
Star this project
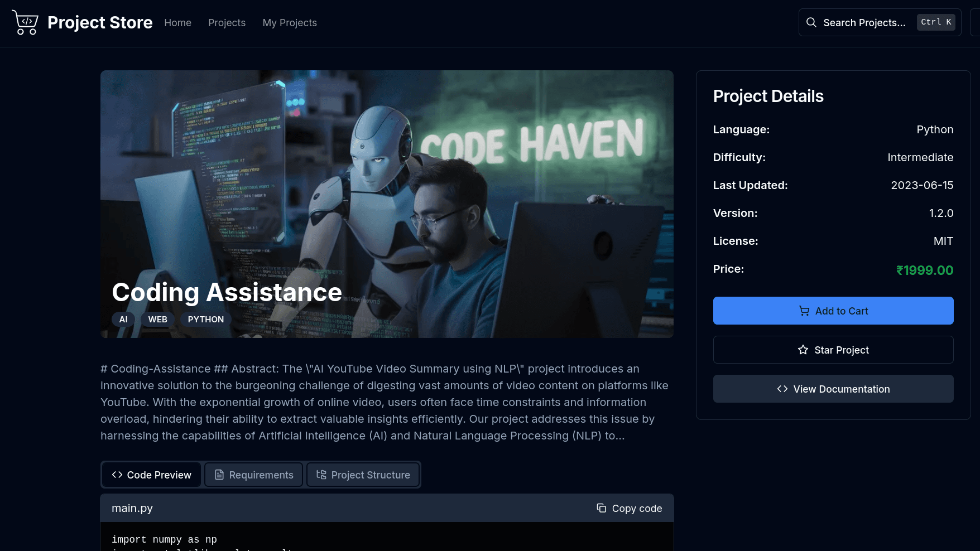[833, 350]
